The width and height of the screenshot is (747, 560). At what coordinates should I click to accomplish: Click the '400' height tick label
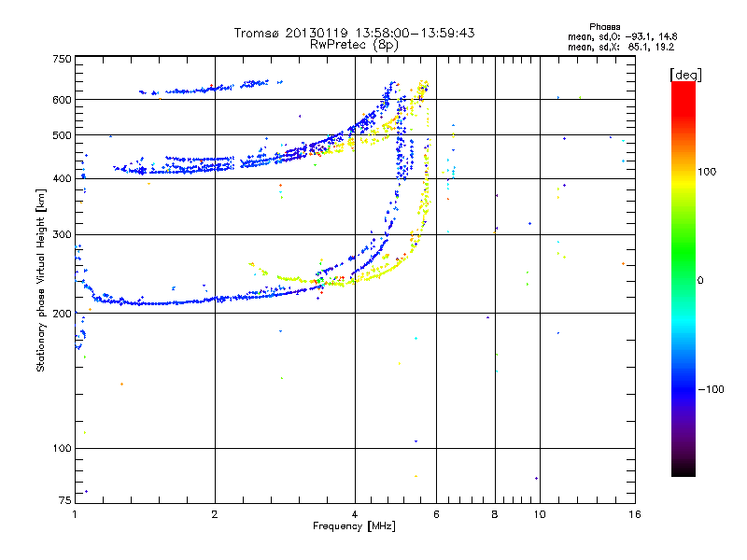(63, 179)
